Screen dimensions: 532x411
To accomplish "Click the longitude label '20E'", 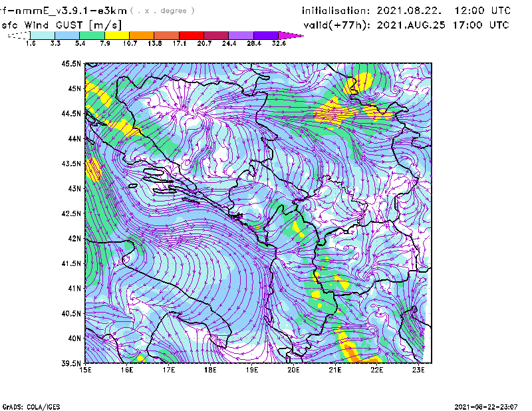I will click(293, 370).
